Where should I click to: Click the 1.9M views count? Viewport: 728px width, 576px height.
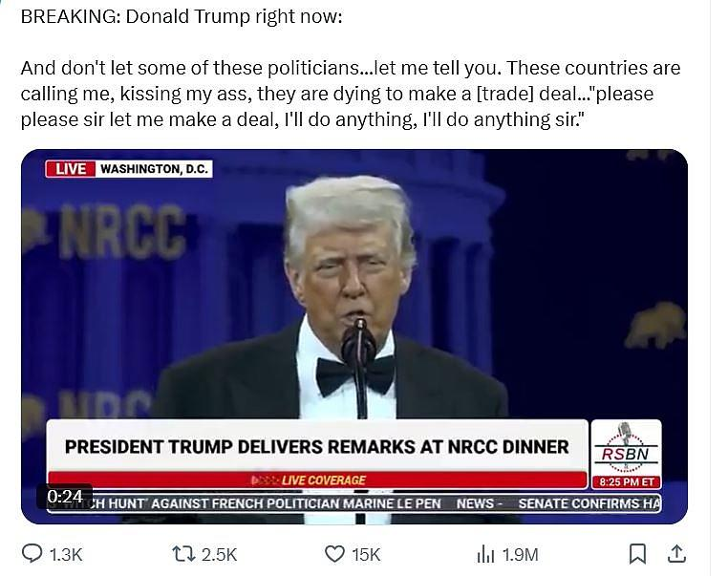tap(521, 554)
